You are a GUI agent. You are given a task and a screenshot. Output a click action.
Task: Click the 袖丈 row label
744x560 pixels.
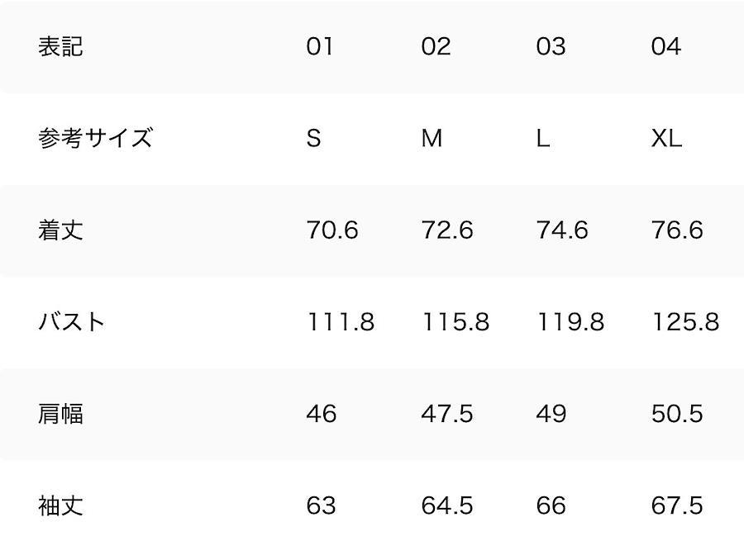pyautogui.click(x=60, y=505)
